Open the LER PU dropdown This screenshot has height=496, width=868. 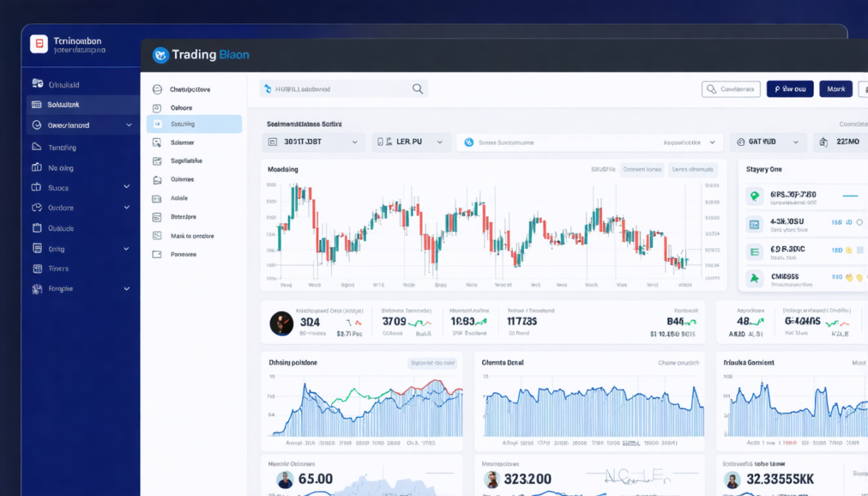pos(411,142)
